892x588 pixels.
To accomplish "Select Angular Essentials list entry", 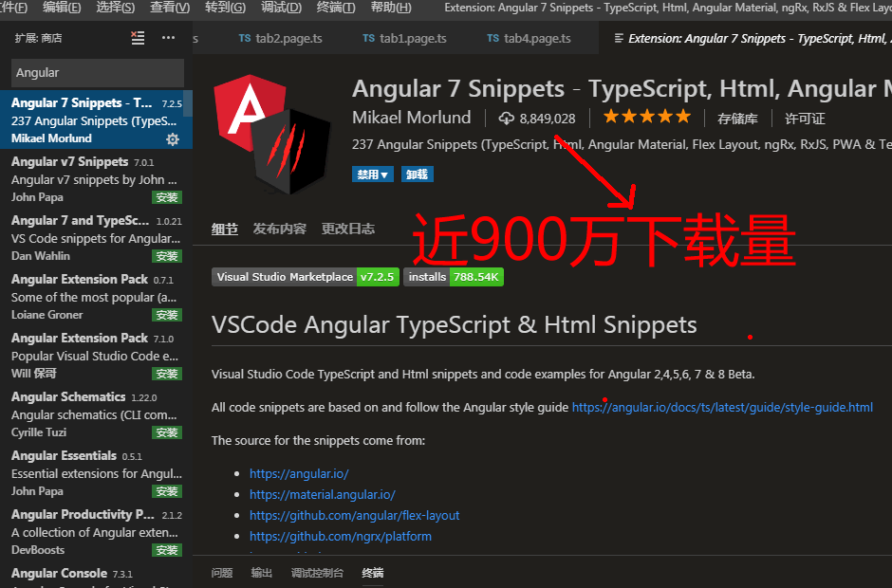I will tap(96, 472).
